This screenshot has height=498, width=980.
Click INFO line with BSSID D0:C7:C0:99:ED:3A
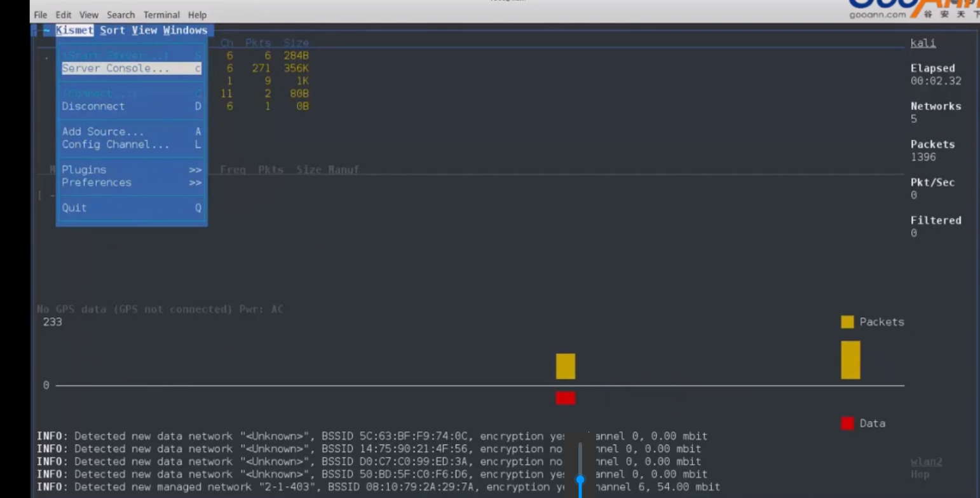(369, 462)
